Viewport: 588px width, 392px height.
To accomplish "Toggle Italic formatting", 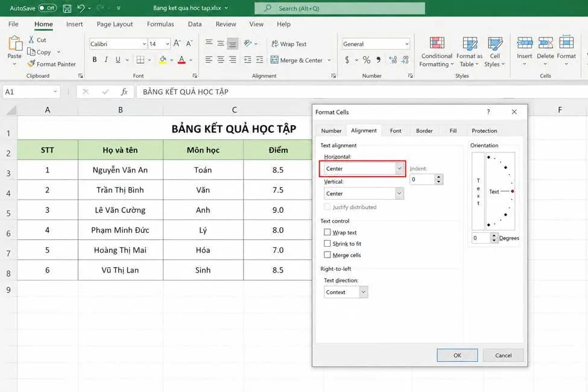I will pos(106,59).
